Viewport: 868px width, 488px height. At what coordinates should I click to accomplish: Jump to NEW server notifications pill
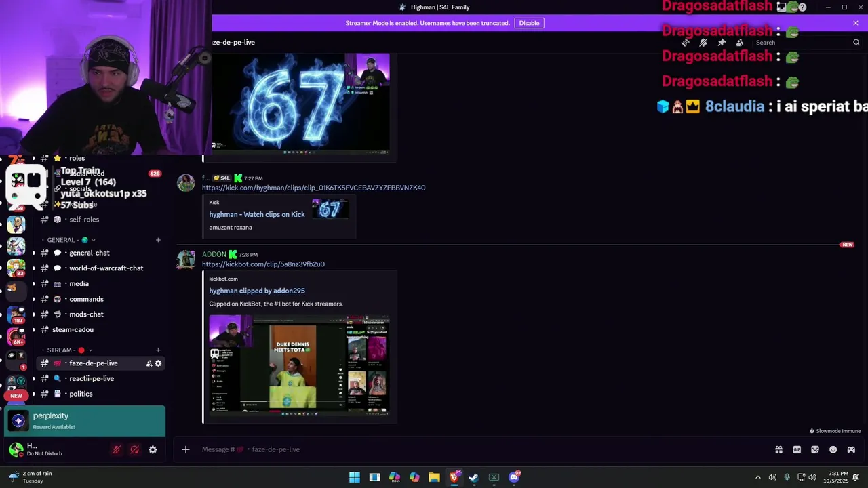pyautogui.click(x=16, y=396)
